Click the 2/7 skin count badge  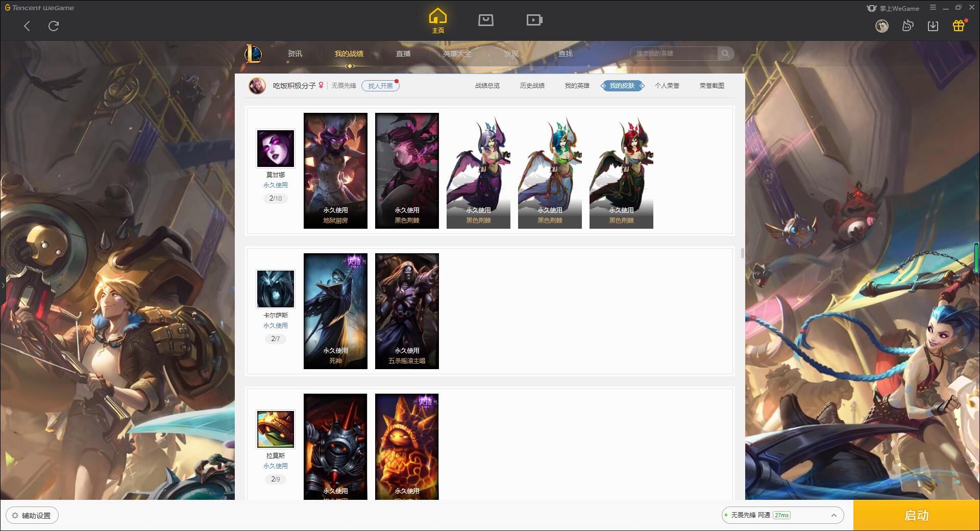[276, 339]
